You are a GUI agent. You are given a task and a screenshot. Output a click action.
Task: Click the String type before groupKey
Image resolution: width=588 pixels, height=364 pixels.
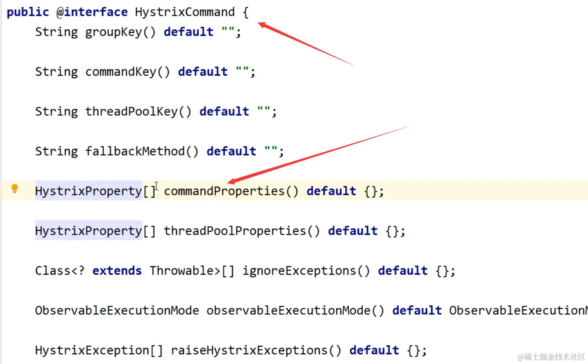pos(57,32)
